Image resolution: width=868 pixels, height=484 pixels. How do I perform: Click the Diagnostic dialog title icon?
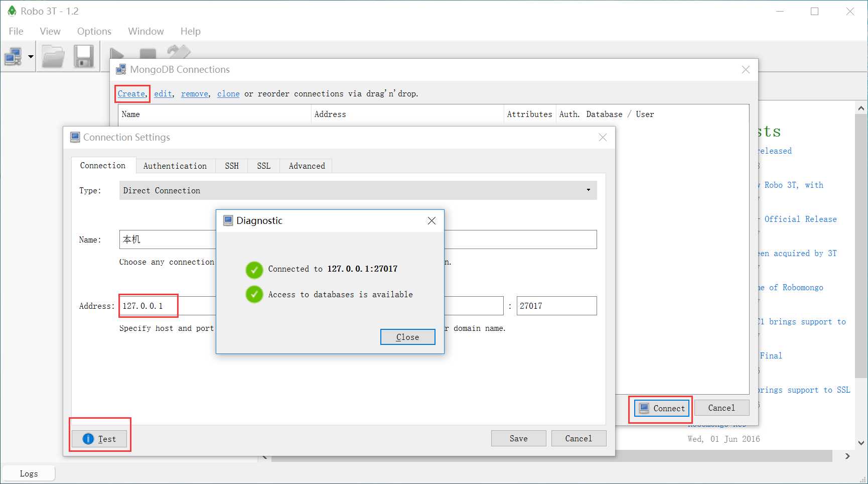pos(228,220)
